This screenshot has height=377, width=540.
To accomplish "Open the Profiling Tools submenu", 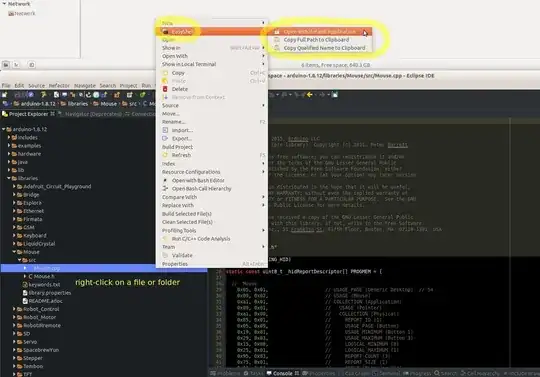I will [x=212, y=230].
